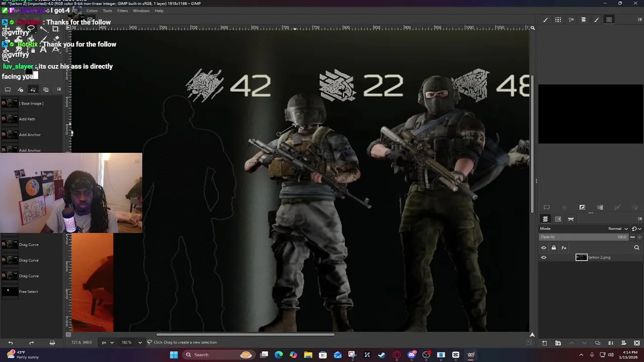The height and width of the screenshot is (362, 644).
Task: Open the Document History dockable tab
Action: click(584, 20)
